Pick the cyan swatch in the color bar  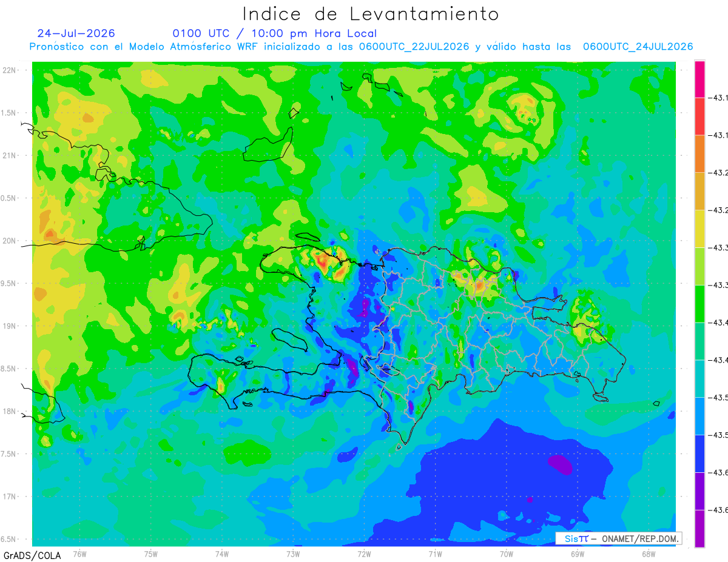click(699, 379)
